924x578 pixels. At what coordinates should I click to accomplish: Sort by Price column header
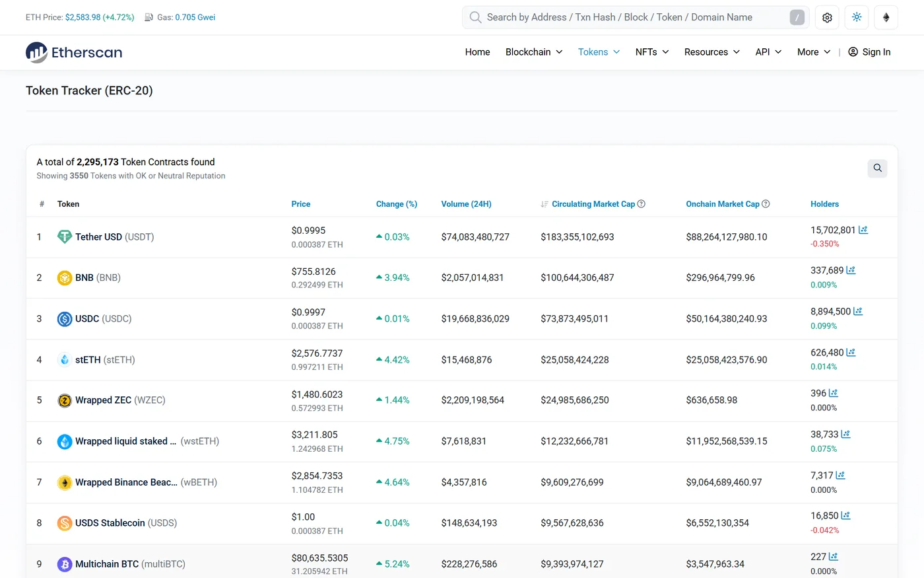[301, 204]
